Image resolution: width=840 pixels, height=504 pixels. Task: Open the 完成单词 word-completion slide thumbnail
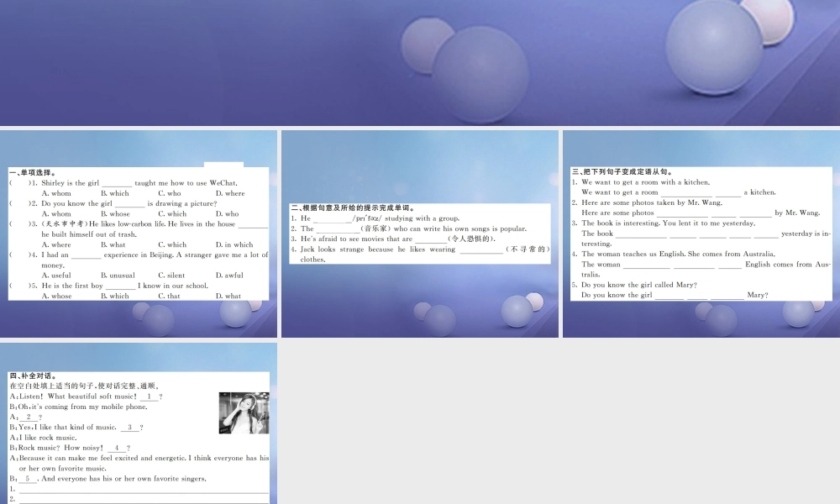(x=420, y=234)
